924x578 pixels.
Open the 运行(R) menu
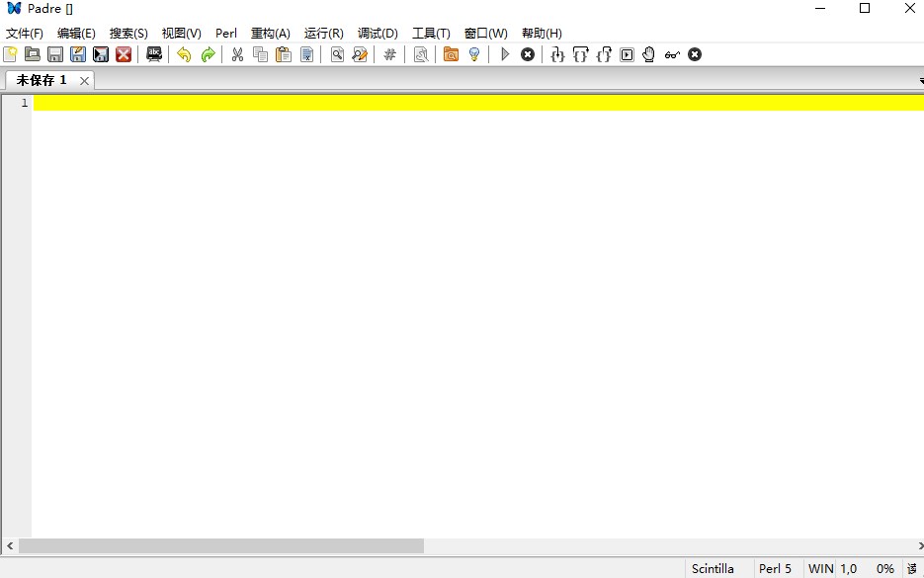[x=324, y=33]
